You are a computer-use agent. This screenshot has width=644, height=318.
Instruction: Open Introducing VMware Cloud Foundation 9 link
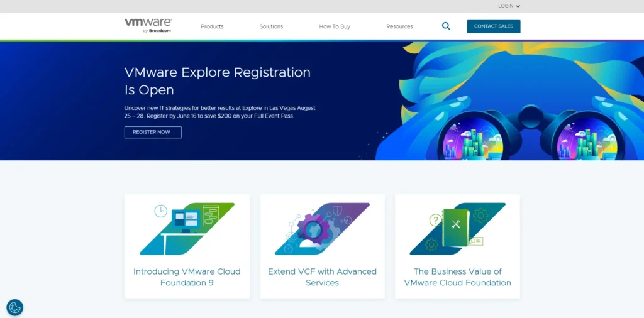click(x=187, y=277)
